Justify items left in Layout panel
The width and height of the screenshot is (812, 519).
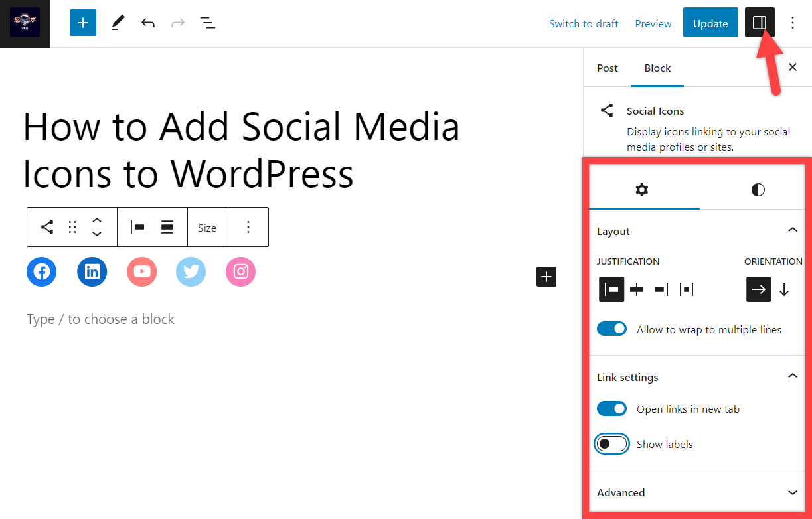pyautogui.click(x=611, y=289)
